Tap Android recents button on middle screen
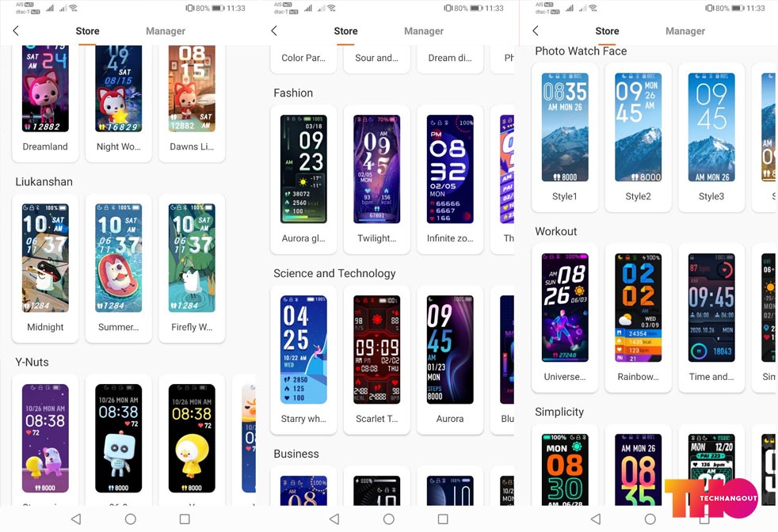778x532 pixels. pyautogui.click(x=443, y=519)
